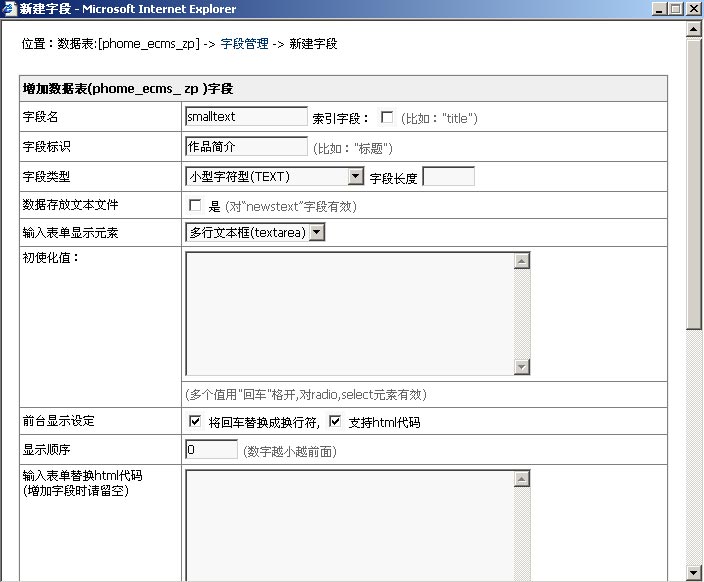Click the 字段标识 field showing 作品简介
This screenshot has height=582, width=704.
(x=246, y=147)
